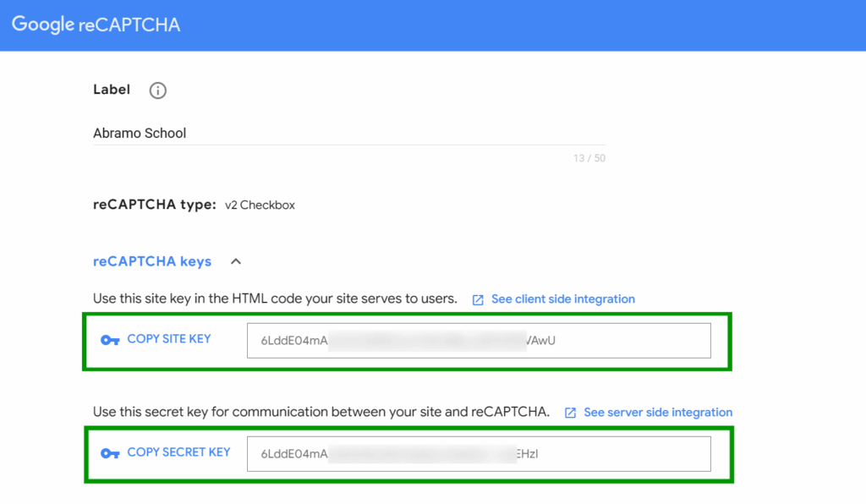Click the external-link icon before client side integration
The height and width of the screenshot is (504, 866).
click(x=477, y=299)
